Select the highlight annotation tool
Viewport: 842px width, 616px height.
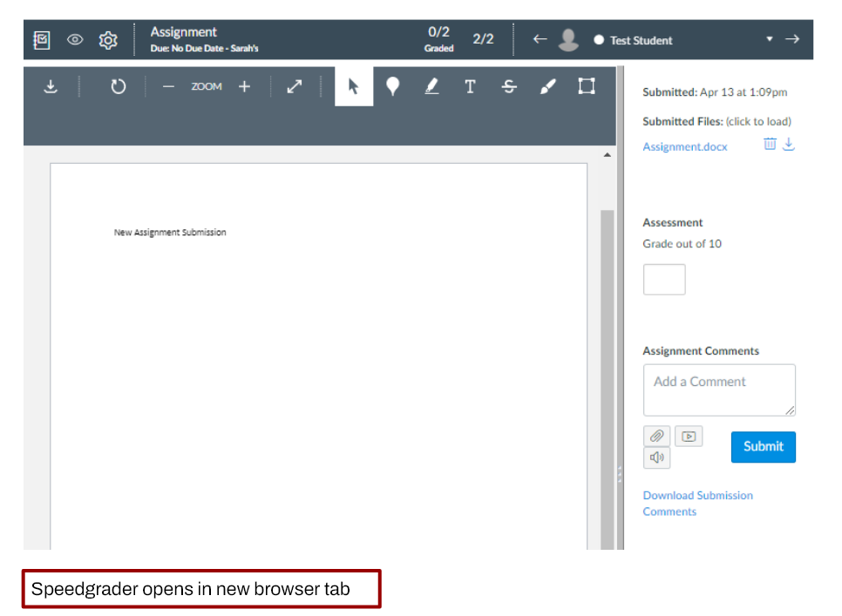[x=431, y=86]
